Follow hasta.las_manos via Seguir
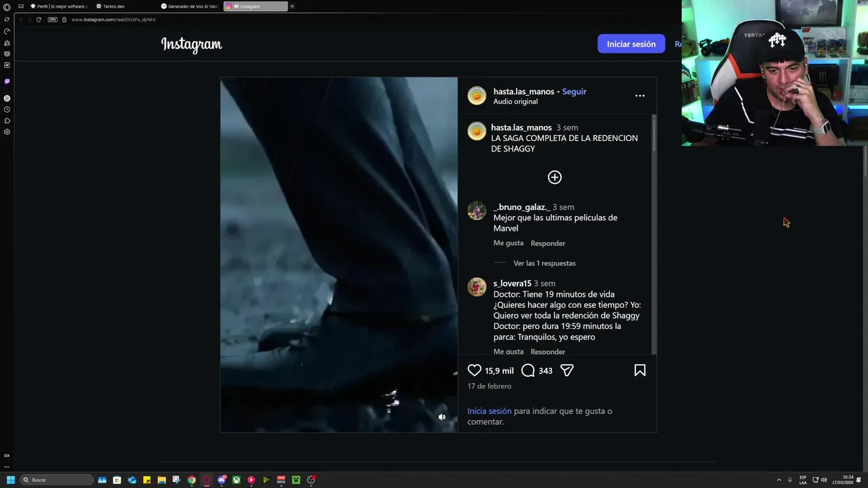 [574, 91]
